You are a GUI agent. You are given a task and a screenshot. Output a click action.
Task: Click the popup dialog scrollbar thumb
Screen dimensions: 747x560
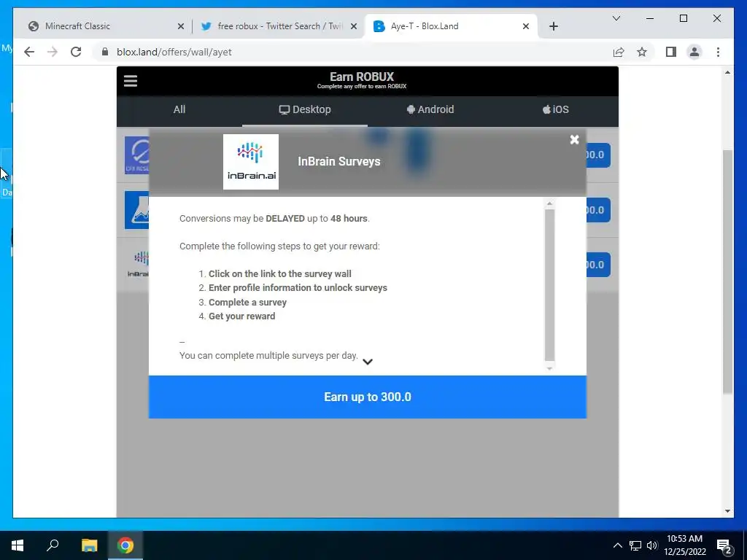click(x=549, y=285)
